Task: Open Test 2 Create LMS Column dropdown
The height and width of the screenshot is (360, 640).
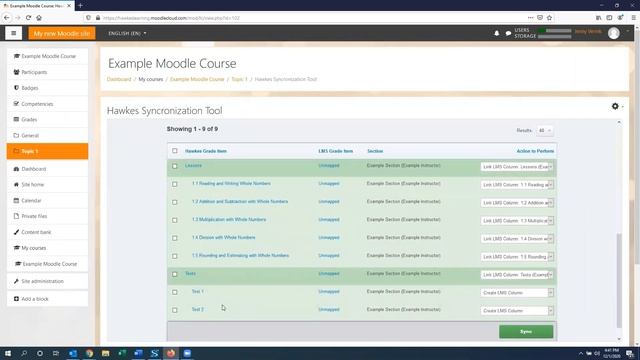Action: [x=517, y=311]
